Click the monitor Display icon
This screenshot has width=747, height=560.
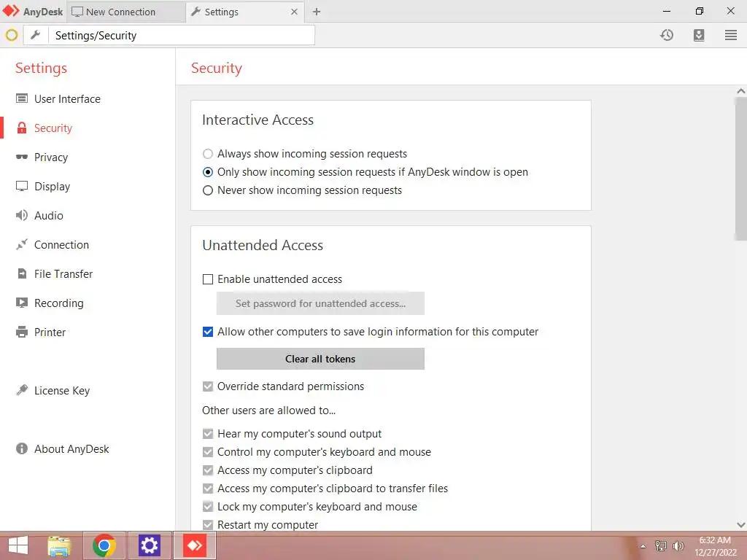(x=22, y=186)
